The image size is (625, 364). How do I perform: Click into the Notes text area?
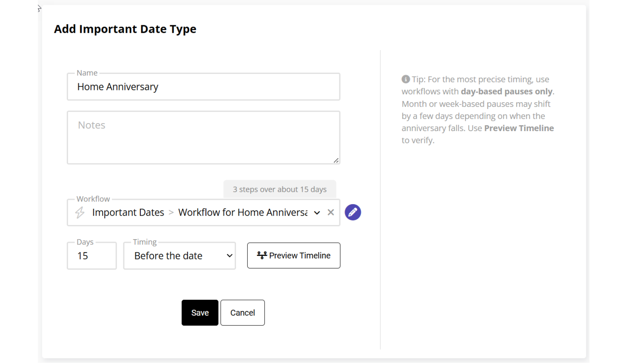(x=203, y=137)
